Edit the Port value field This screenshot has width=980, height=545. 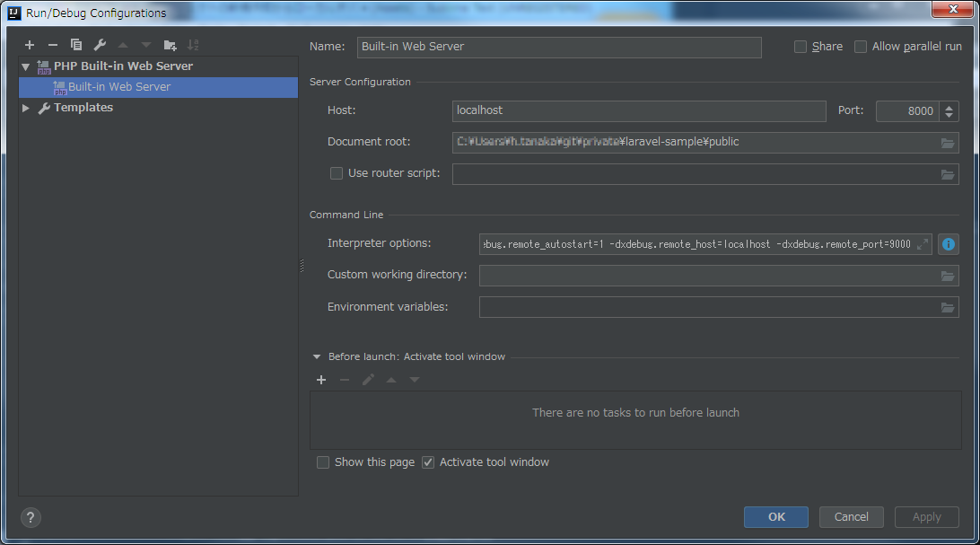[x=907, y=111]
